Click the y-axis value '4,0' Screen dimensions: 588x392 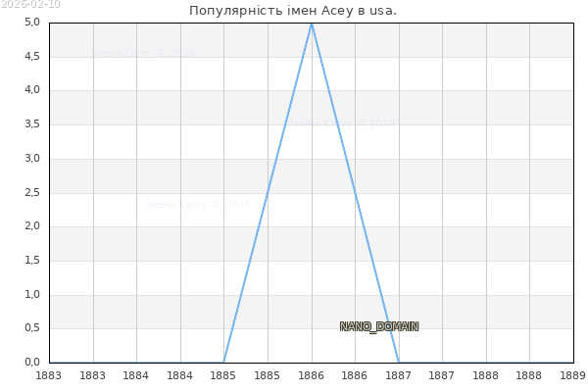pos(32,90)
